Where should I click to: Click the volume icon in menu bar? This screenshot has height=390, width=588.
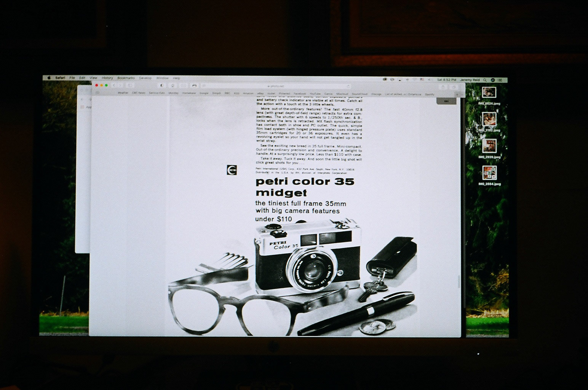(x=430, y=80)
